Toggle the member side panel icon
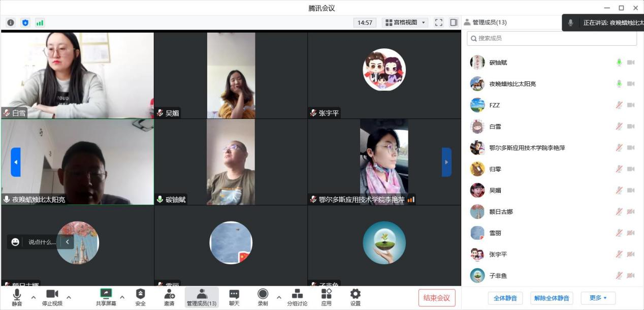Viewport: 644px width, 310px height. tap(454, 22)
